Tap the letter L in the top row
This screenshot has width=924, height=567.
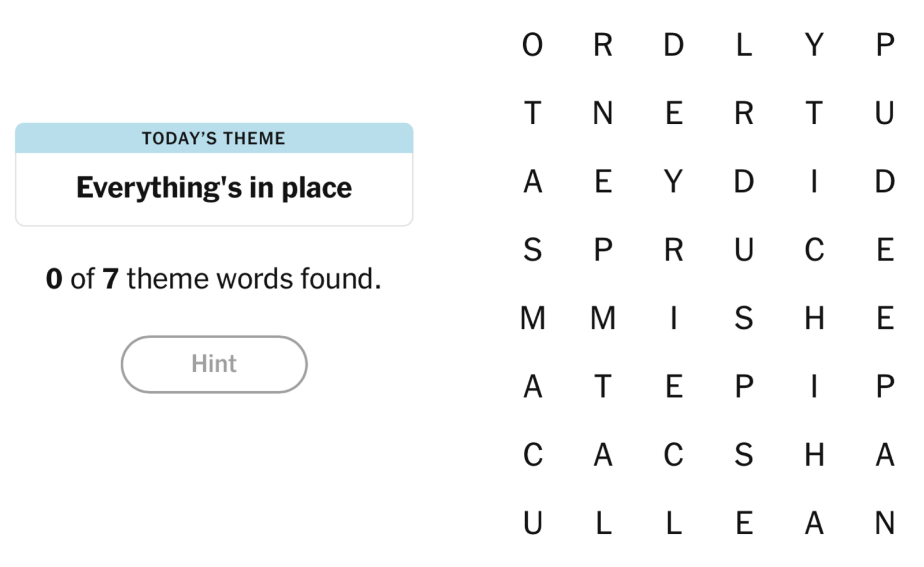744,45
